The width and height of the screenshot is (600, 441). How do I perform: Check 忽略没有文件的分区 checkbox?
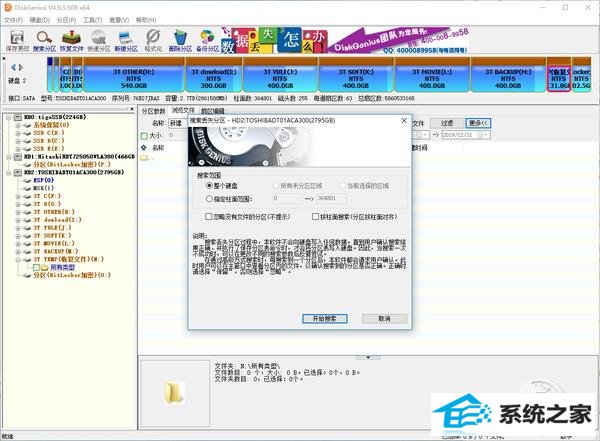pyautogui.click(x=209, y=217)
